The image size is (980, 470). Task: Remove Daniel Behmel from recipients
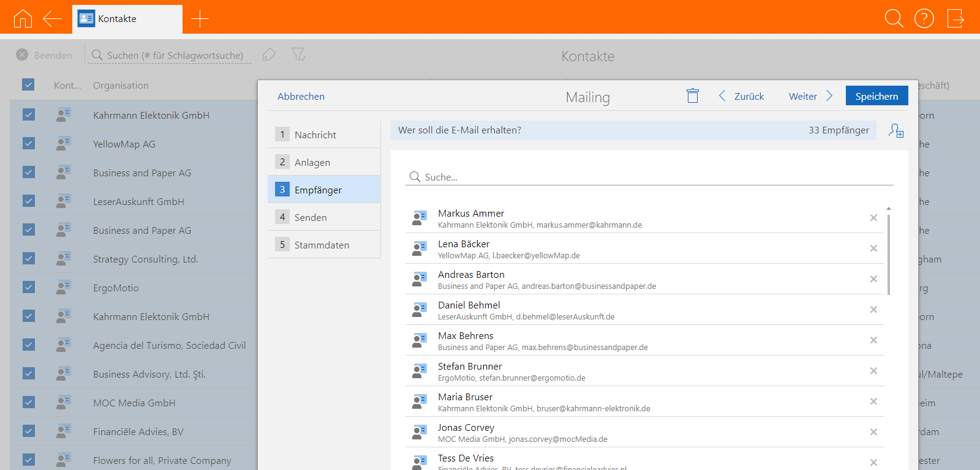point(873,310)
